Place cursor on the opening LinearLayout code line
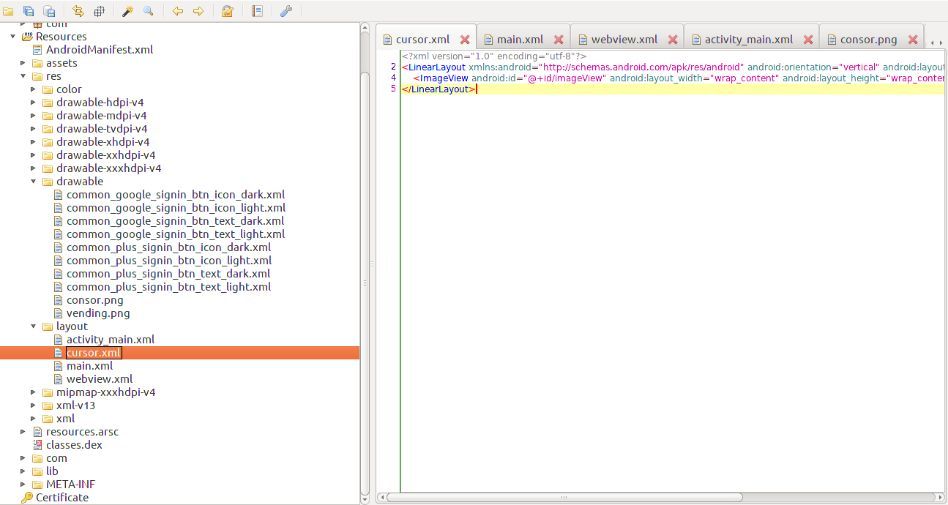The width and height of the screenshot is (948, 505). (673, 67)
